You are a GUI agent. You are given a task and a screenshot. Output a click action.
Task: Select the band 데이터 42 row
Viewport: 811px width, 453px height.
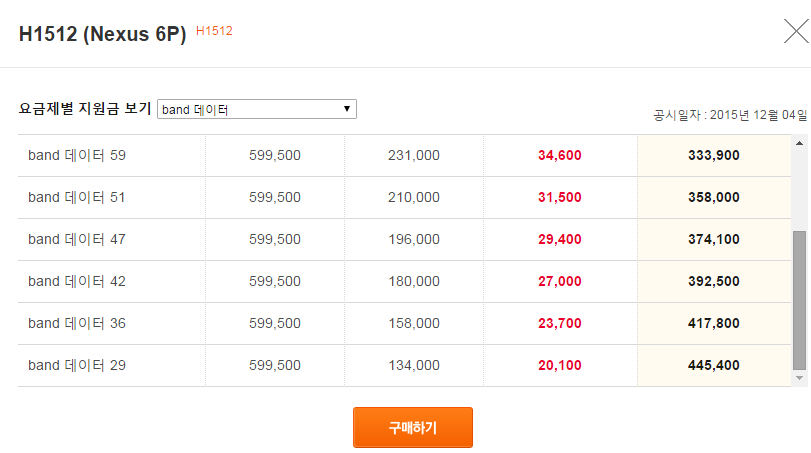point(77,281)
